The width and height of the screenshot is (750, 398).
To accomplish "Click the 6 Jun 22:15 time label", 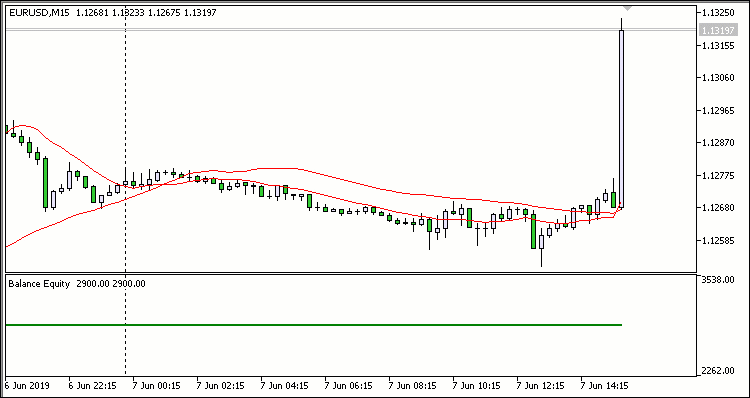I will point(93,385).
